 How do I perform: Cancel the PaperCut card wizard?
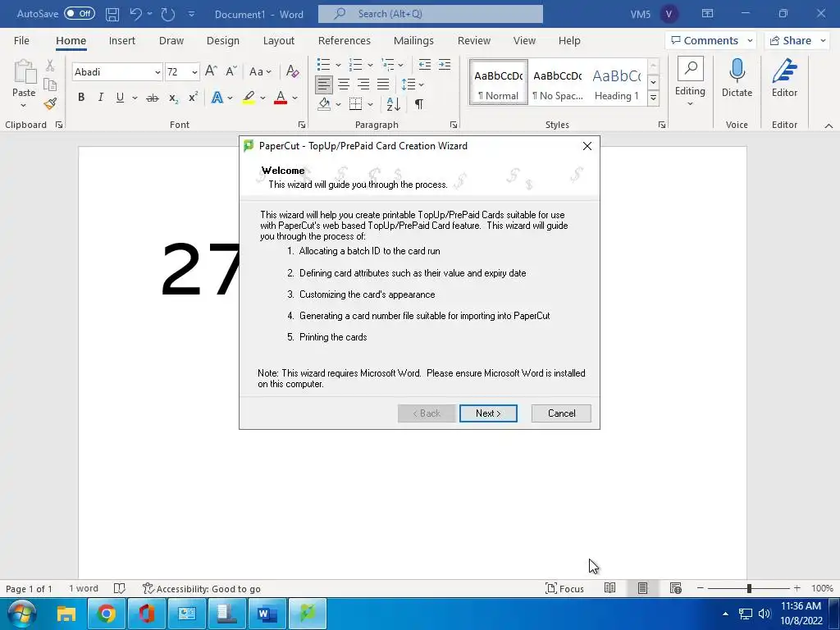561,413
